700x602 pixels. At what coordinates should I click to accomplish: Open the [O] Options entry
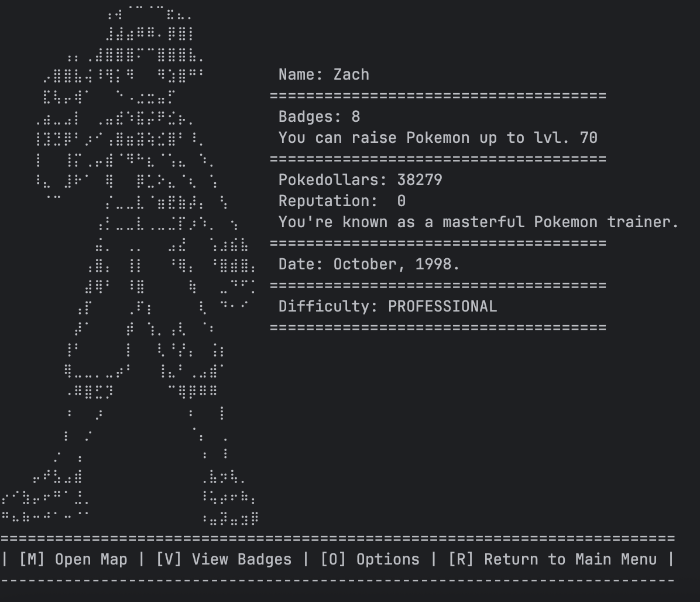[370, 560]
